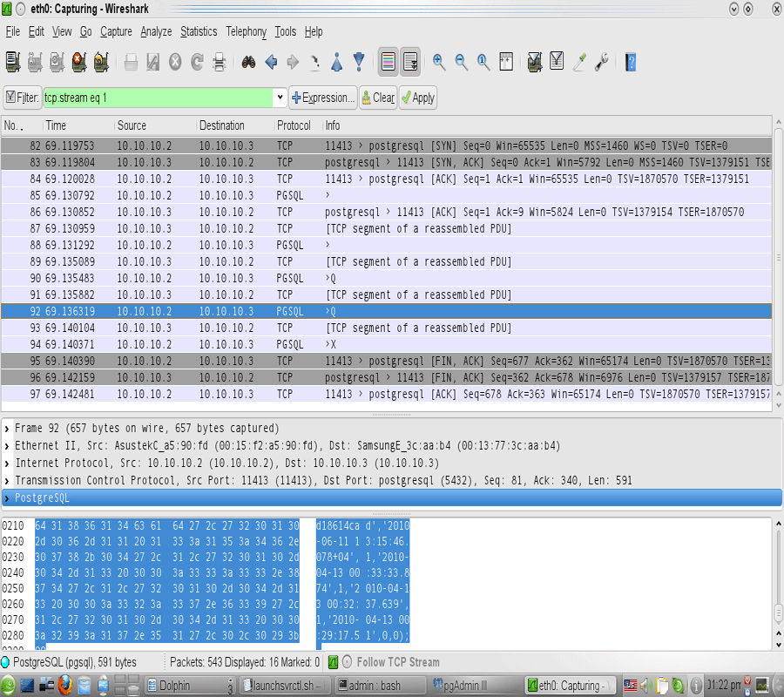Jump to the last packet

[x=359, y=62]
